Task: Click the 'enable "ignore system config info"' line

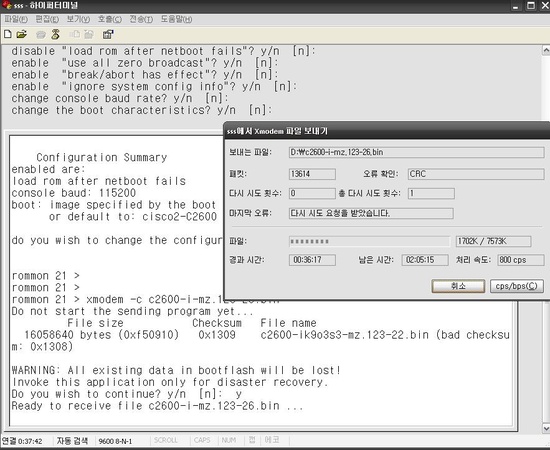Action: tap(154, 86)
